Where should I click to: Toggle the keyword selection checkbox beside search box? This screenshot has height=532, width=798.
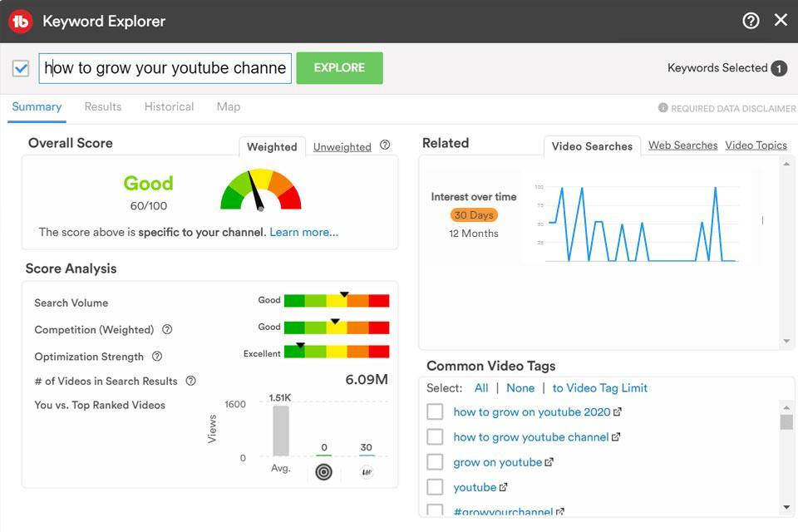21,68
